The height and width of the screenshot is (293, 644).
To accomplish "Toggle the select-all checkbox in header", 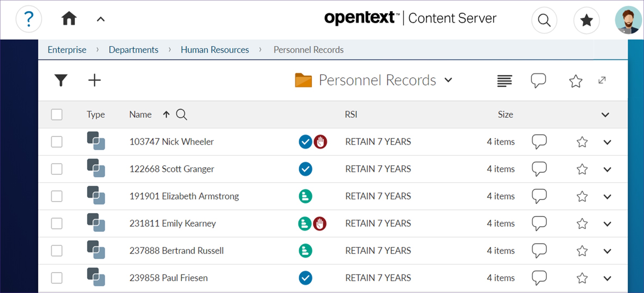I will pyautogui.click(x=57, y=114).
